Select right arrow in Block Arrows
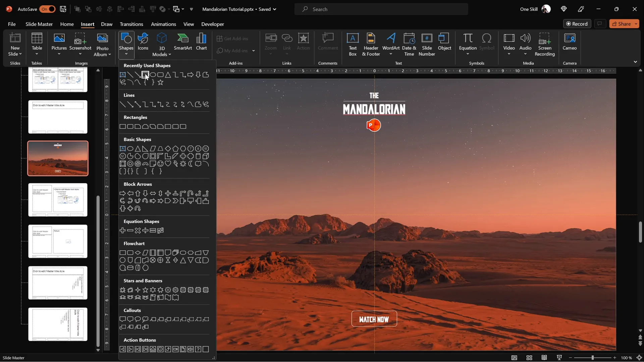 tap(122, 193)
